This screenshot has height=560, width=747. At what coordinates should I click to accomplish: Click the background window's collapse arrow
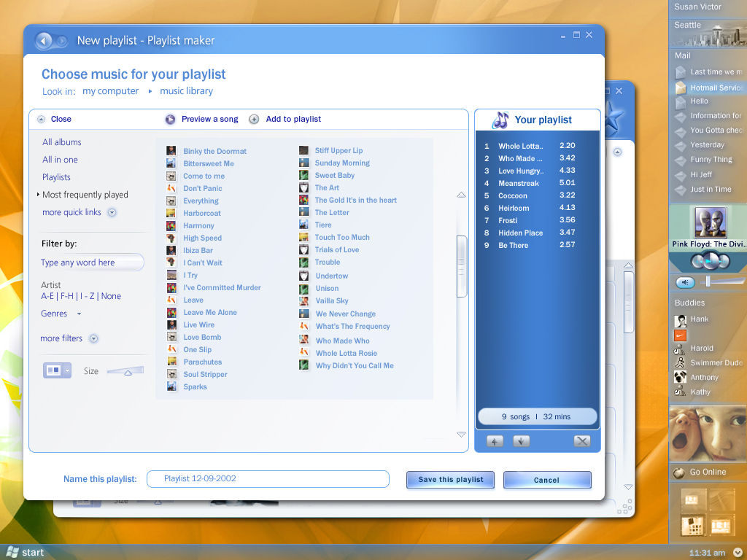click(x=617, y=152)
